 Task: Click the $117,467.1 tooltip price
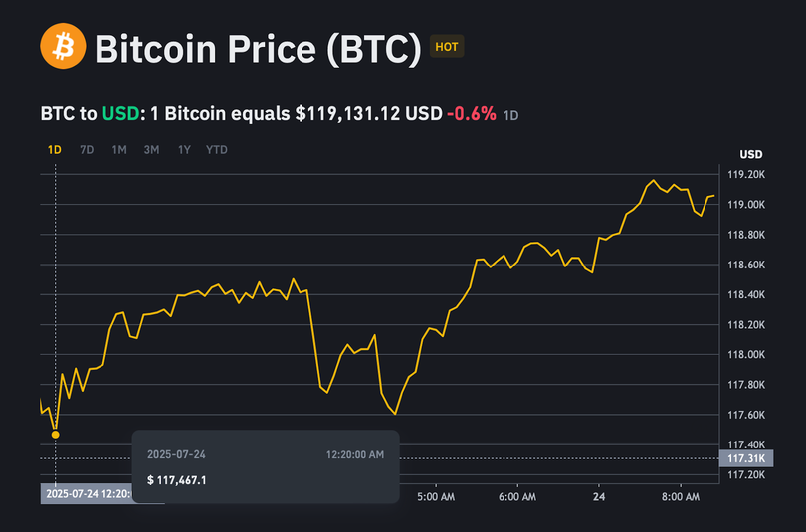point(178,480)
